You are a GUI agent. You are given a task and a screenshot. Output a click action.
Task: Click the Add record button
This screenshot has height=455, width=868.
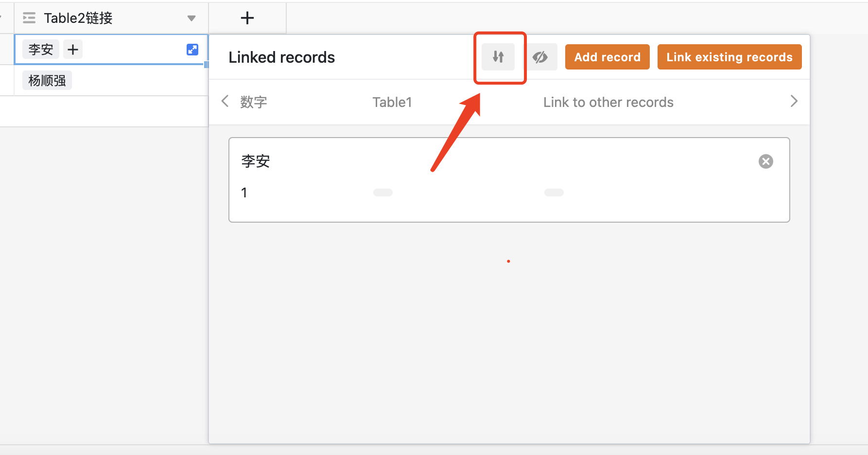tap(607, 57)
